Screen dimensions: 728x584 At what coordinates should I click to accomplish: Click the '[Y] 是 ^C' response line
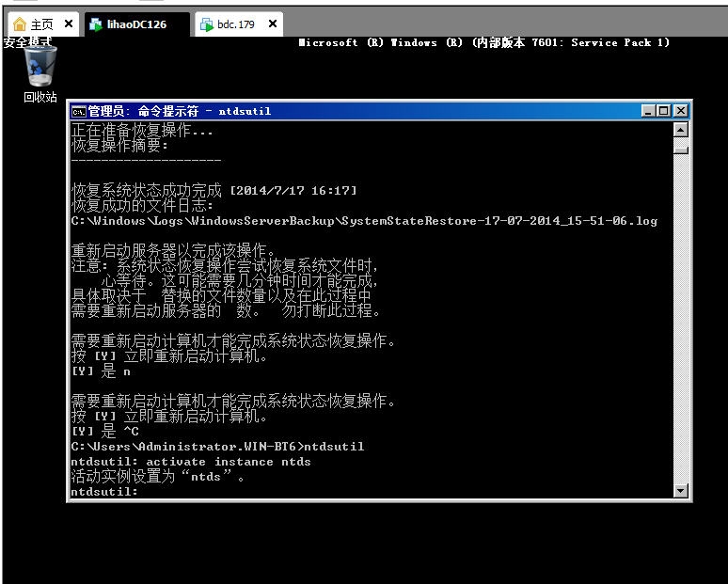pos(105,432)
